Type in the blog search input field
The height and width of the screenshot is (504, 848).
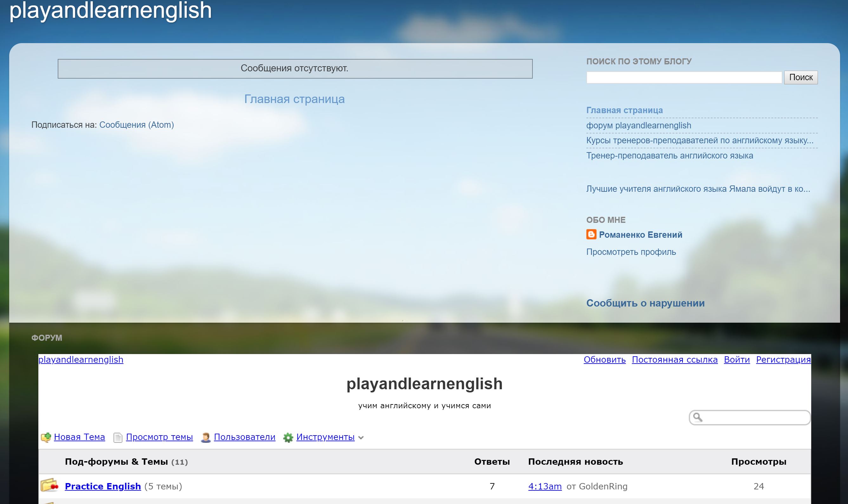pyautogui.click(x=683, y=77)
